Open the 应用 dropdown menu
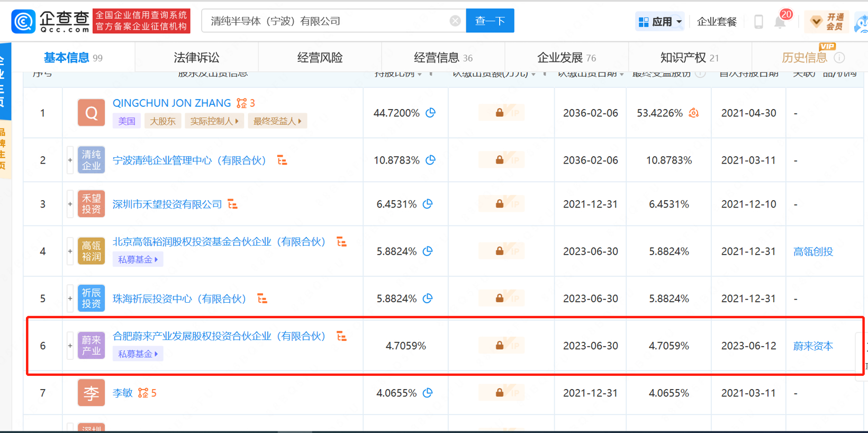868x433 pixels. pyautogui.click(x=660, y=22)
